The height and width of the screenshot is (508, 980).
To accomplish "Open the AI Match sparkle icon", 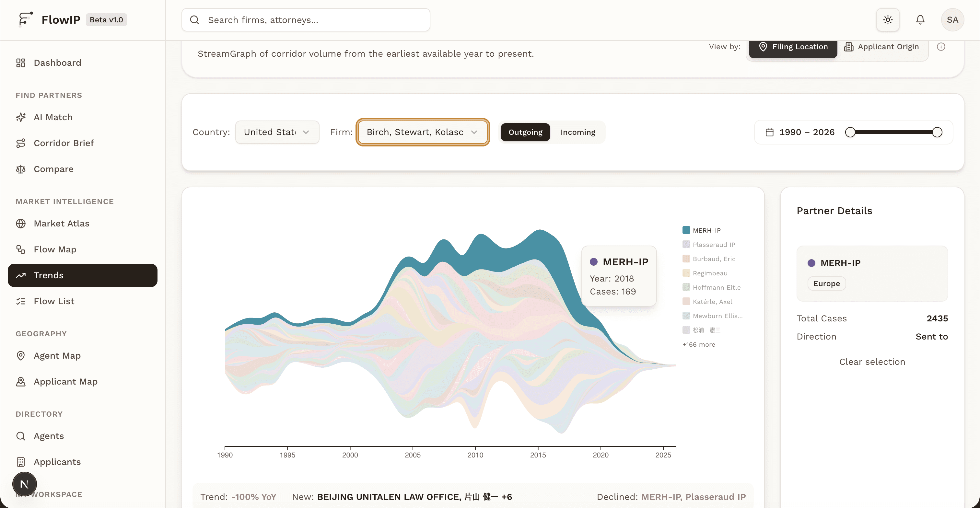I will point(21,117).
